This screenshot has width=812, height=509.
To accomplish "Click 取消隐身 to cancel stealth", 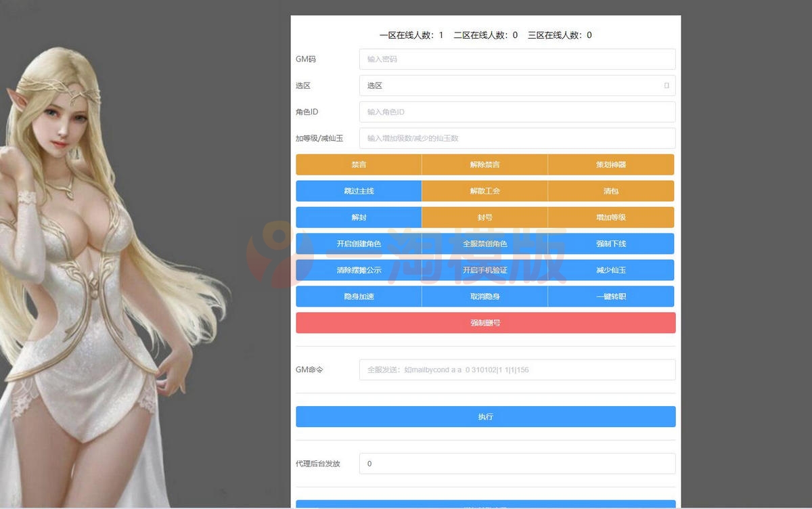I will click(484, 296).
